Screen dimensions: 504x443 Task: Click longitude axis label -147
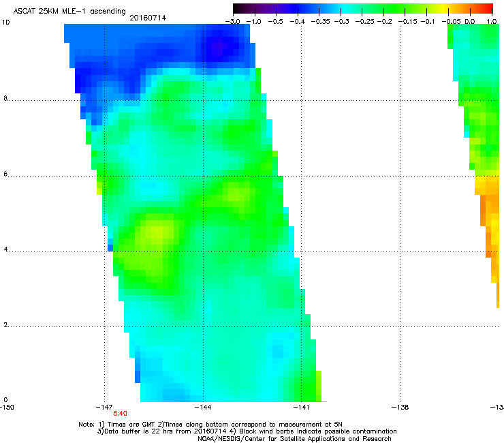[104, 408]
